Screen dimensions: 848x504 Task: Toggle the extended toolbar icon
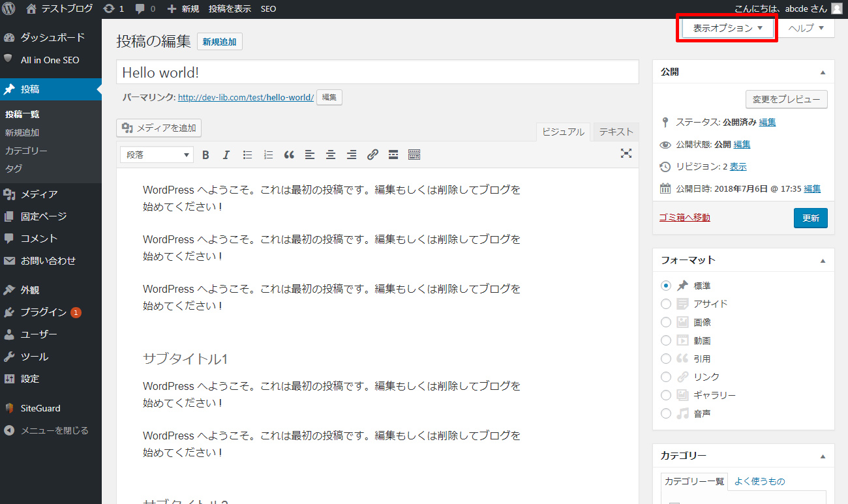point(414,155)
